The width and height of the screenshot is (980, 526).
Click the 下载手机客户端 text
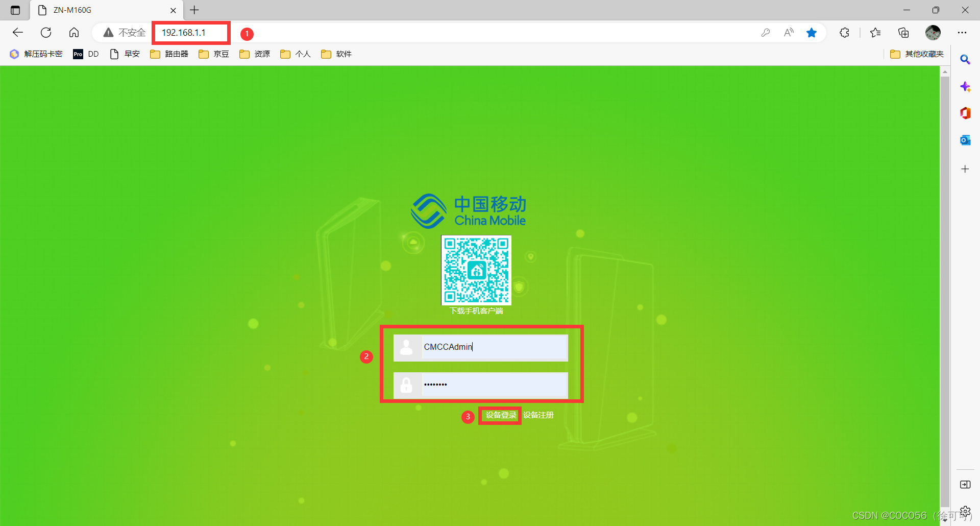(476, 311)
